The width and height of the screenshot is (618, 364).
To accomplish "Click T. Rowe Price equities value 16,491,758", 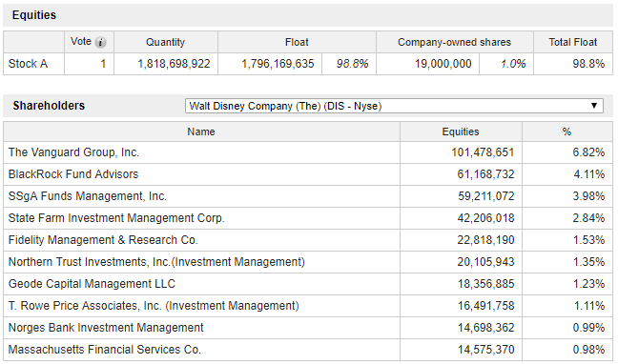I will click(x=486, y=306).
